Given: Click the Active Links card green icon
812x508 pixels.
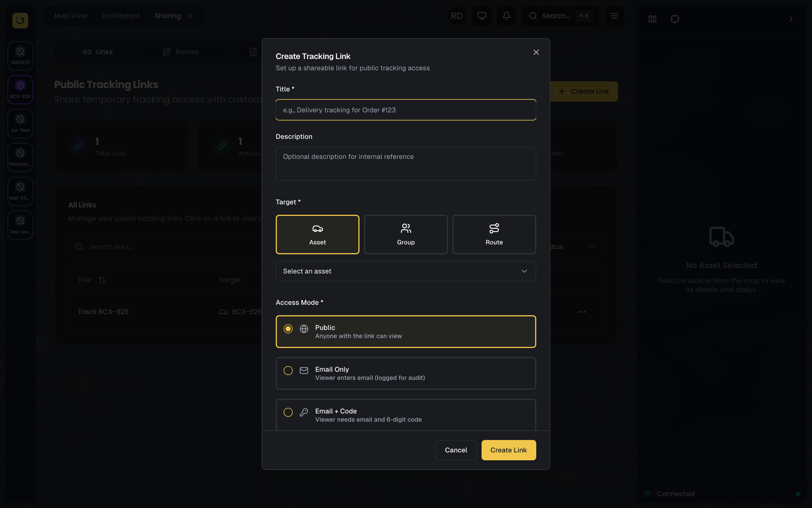Looking at the screenshot, I should [221, 146].
